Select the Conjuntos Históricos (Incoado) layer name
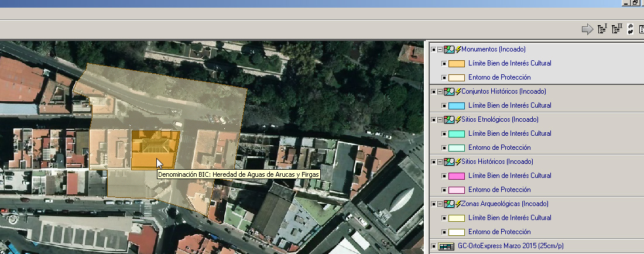This screenshot has height=254, width=644. tap(503, 91)
